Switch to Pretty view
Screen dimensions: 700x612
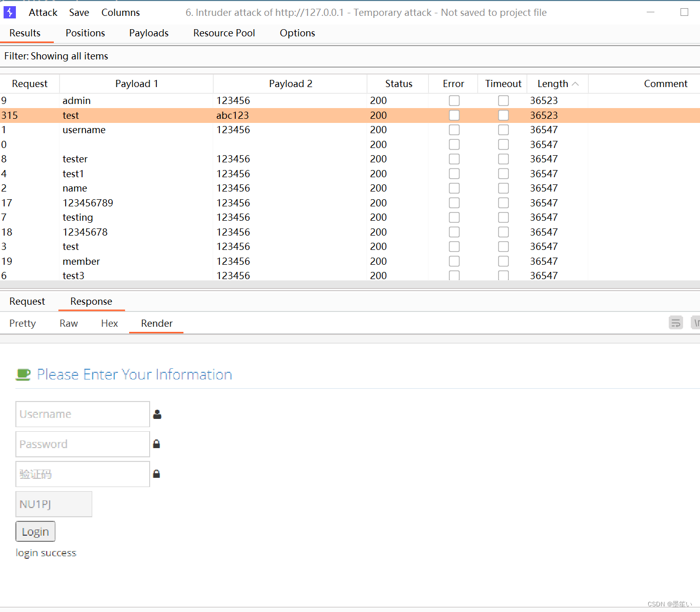click(23, 324)
